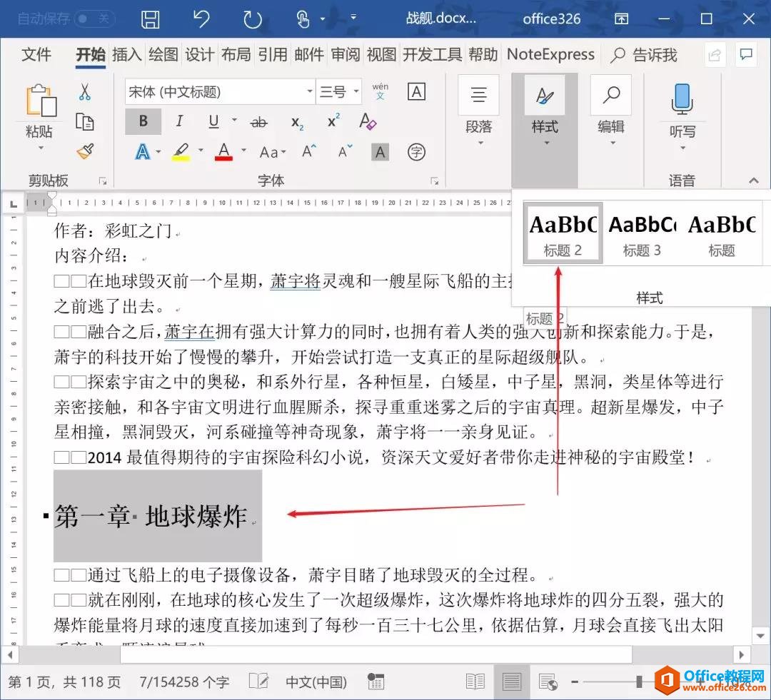Click the Undo arrow in title bar
771x700 pixels.
click(201, 19)
